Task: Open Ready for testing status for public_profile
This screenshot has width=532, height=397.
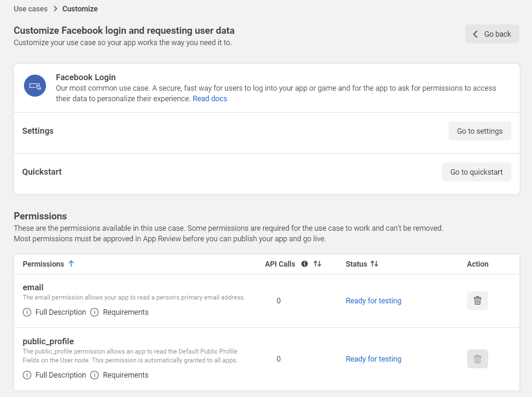Action: click(373, 359)
